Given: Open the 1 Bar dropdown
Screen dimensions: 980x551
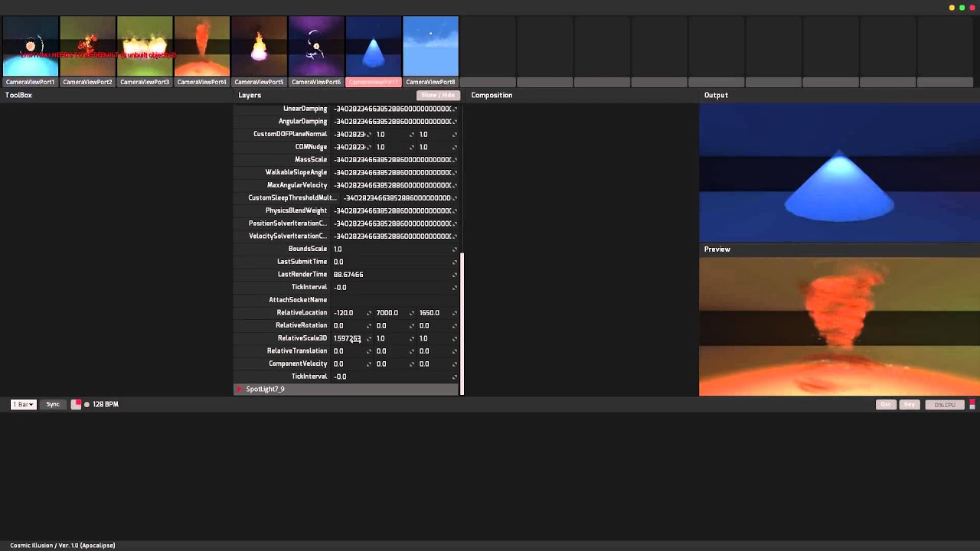Looking at the screenshot, I should tap(24, 404).
